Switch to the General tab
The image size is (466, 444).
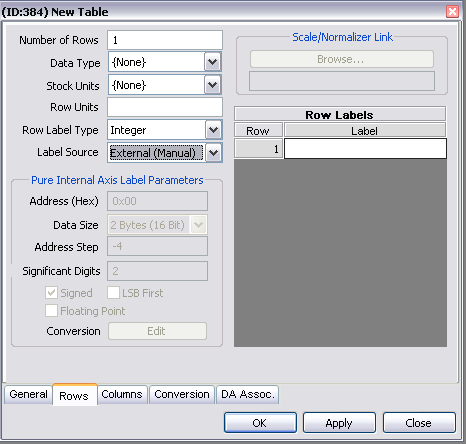tap(28, 394)
